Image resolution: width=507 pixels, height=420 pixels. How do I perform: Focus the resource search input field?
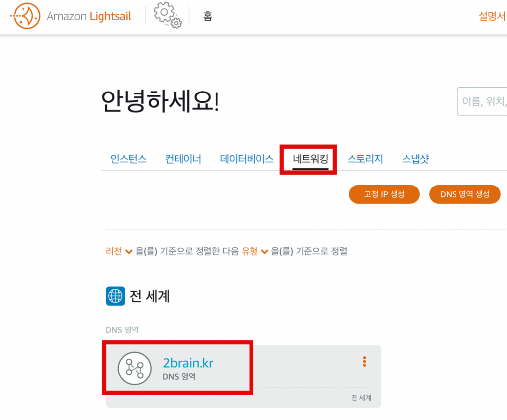[x=483, y=101]
